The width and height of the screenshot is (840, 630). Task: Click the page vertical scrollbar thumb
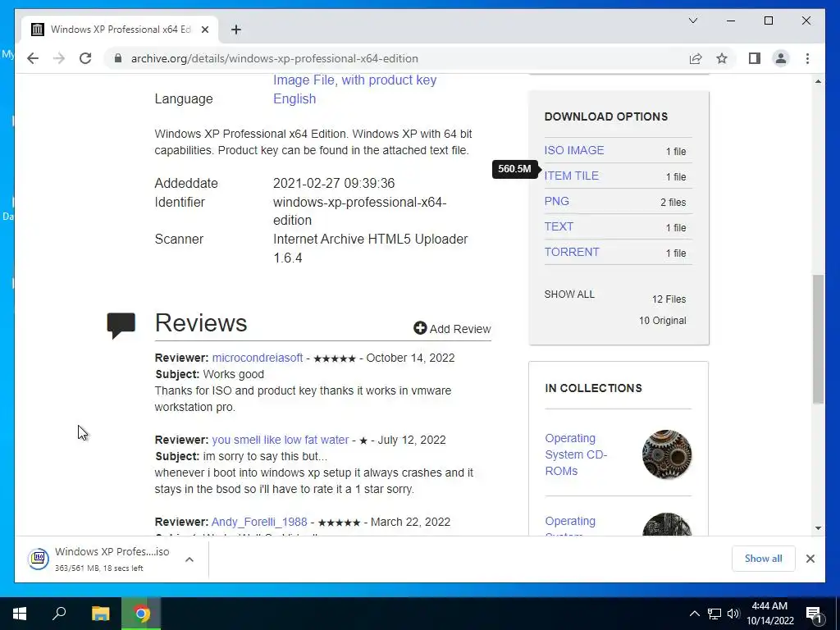[818, 339]
